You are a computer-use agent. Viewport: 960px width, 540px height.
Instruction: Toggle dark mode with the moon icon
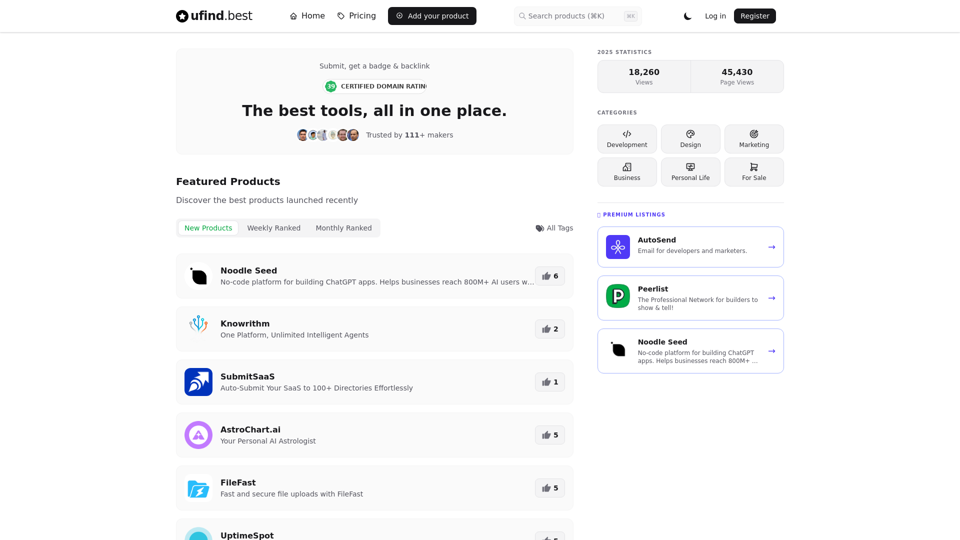pyautogui.click(x=688, y=16)
